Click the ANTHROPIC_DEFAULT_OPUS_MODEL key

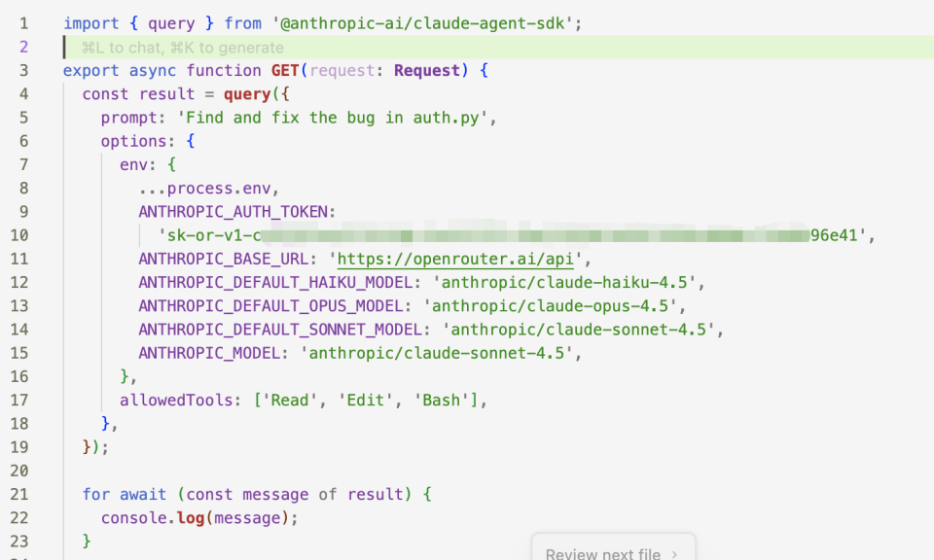tap(270, 306)
